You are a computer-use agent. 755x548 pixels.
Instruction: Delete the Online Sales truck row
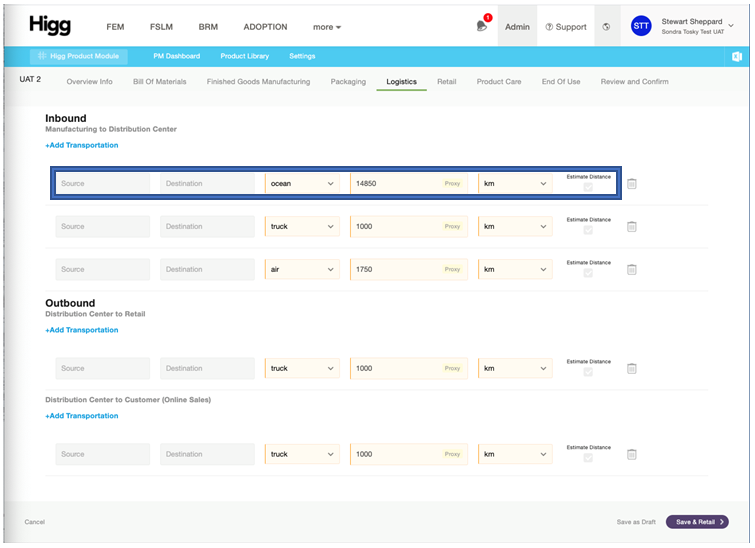pos(632,454)
